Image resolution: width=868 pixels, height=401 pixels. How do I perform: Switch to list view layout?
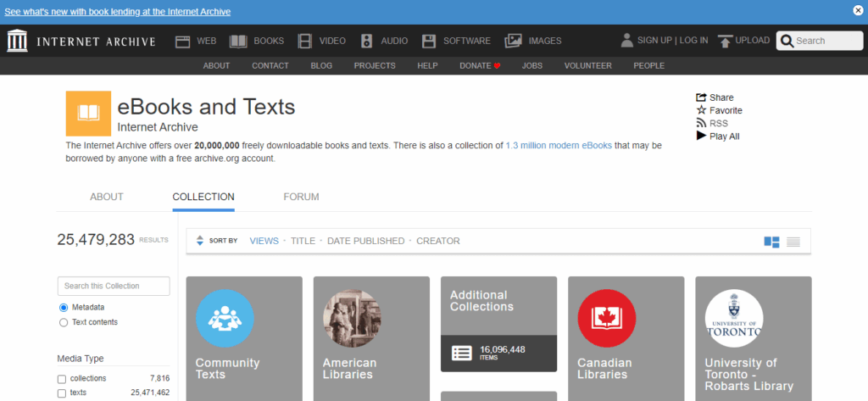[793, 242]
